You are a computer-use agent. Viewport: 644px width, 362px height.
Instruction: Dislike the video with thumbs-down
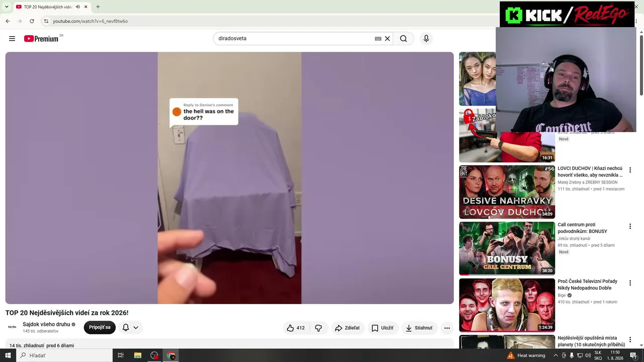click(318, 328)
